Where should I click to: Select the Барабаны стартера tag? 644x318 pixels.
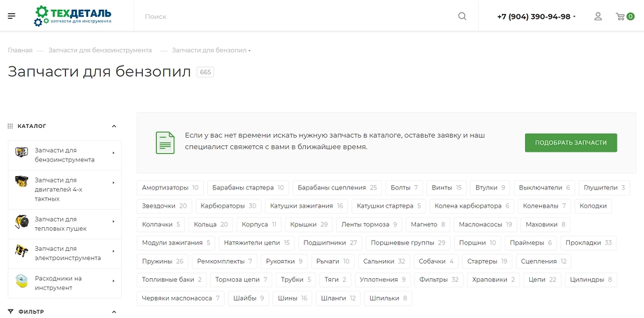(248, 187)
